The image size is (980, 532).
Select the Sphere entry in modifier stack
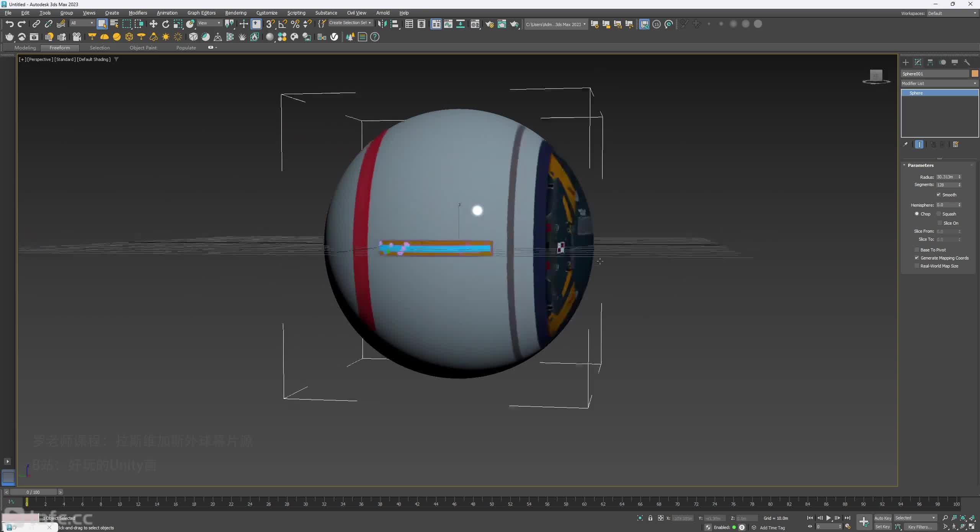pos(940,93)
